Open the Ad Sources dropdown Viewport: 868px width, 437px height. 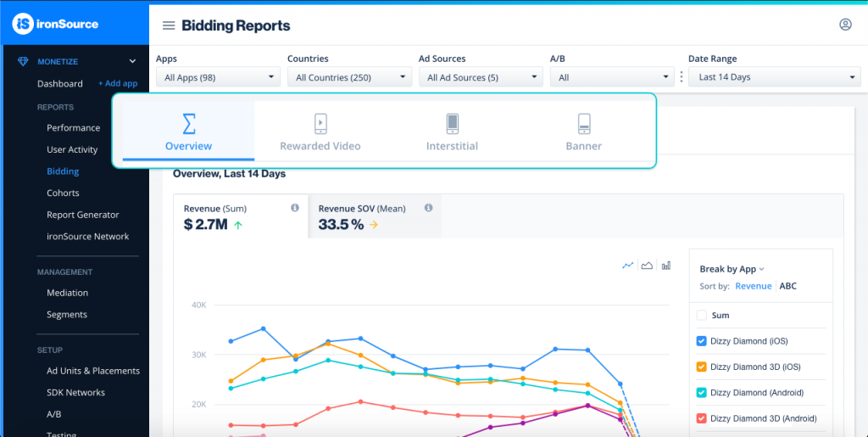(481, 77)
